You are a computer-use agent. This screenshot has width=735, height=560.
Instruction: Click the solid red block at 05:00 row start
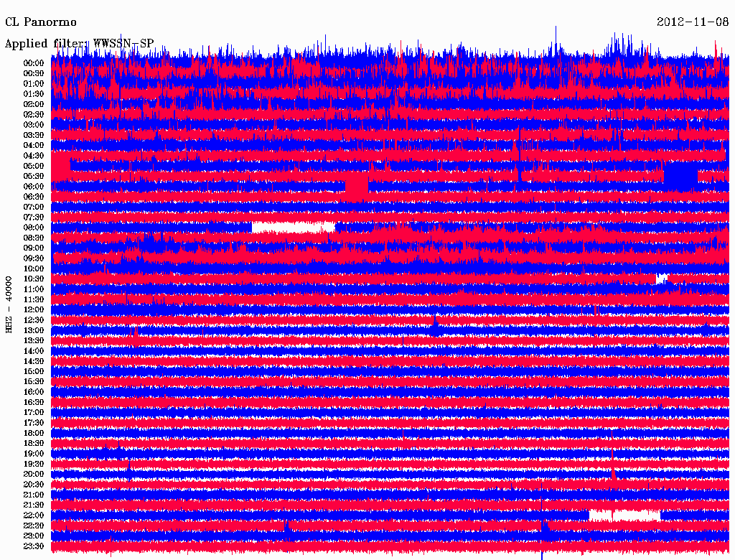pos(61,167)
